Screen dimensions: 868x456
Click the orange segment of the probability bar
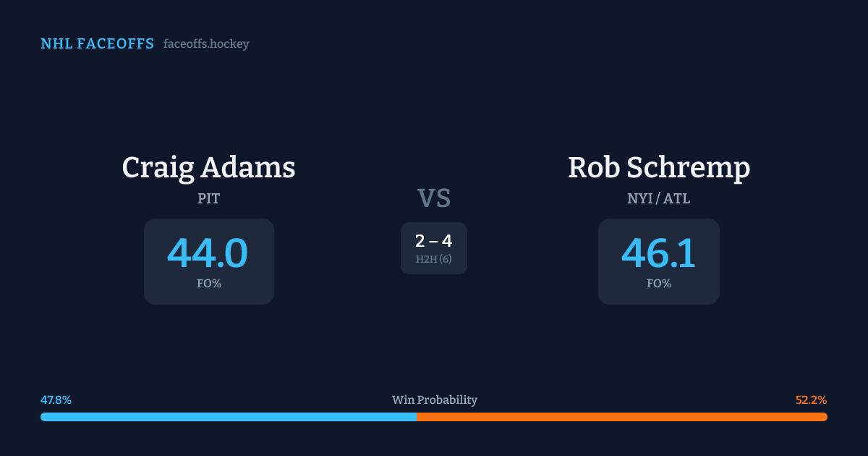click(622, 417)
